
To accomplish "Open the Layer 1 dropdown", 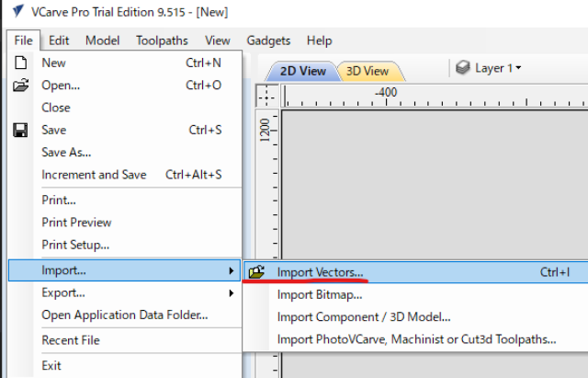I will (x=518, y=68).
